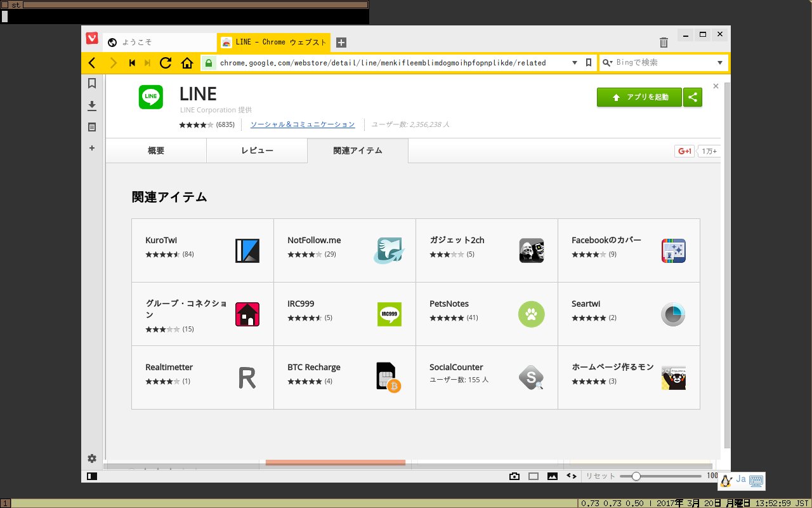The width and height of the screenshot is (812, 508).
Task: Open the Bookmarks panel in the sidebar
Action: pos(91,83)
